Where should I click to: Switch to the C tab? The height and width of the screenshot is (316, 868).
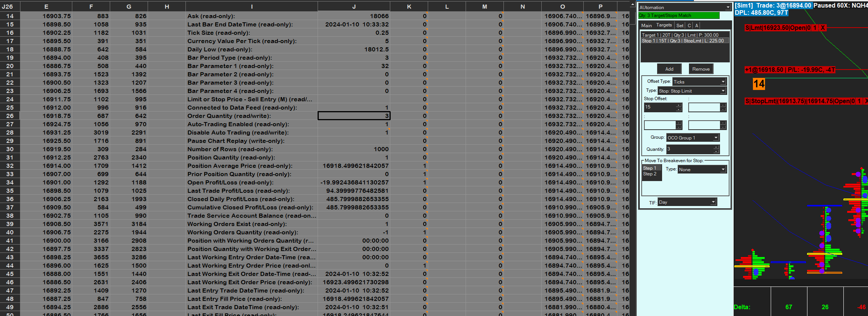[x=689, y=25]
